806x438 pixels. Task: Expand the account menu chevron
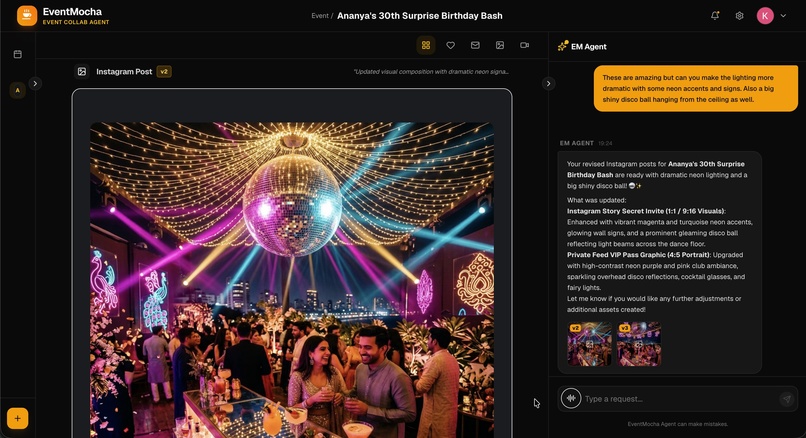click(783, 16)
